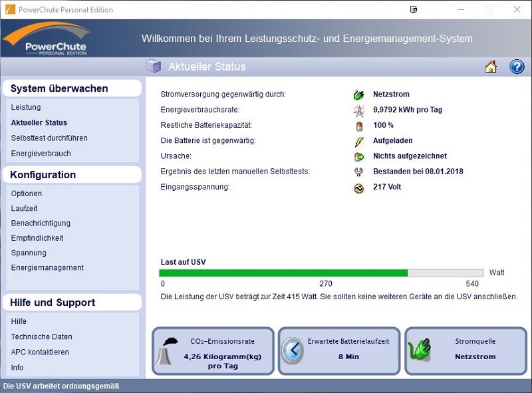Click the Hilfe und Support section header

(x=72, y=303)
